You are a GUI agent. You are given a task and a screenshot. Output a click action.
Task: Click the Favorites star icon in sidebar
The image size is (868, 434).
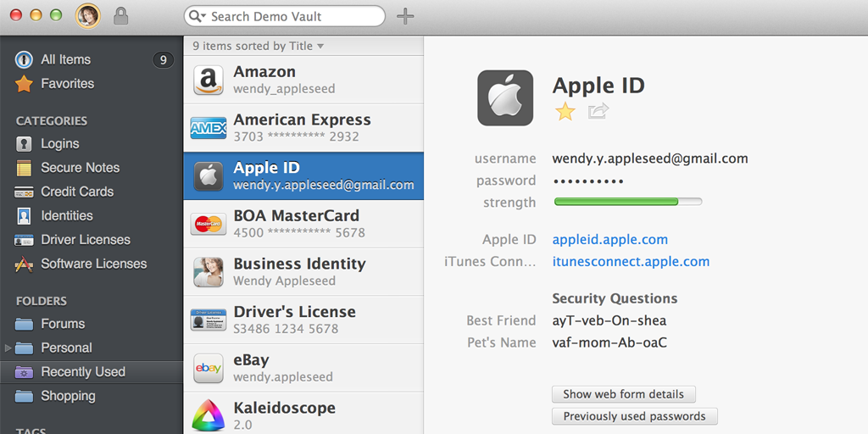tap(24, 84)
